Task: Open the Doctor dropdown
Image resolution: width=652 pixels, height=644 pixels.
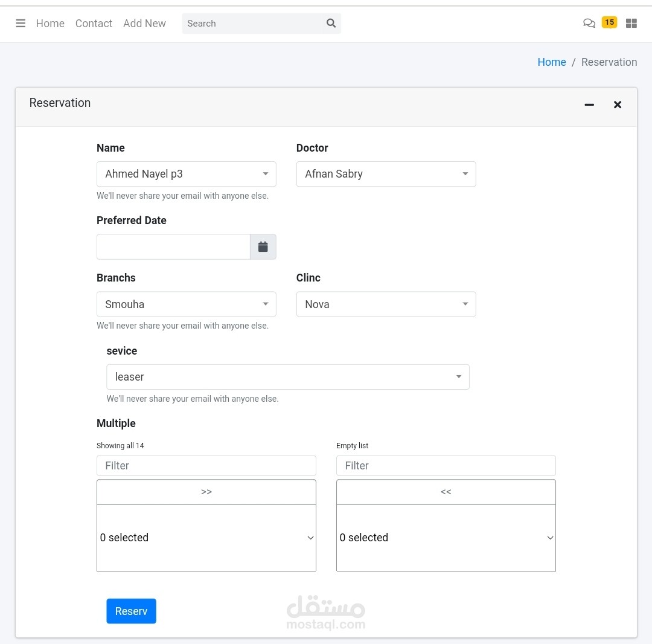Action: coord(386,174)
